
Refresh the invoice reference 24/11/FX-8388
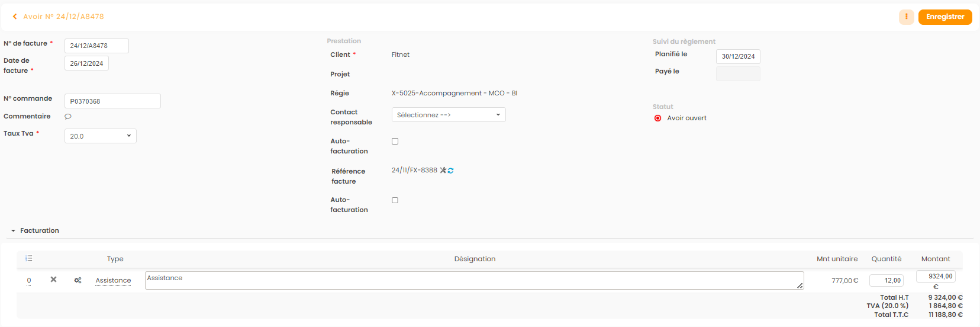(x=451, y=171)
